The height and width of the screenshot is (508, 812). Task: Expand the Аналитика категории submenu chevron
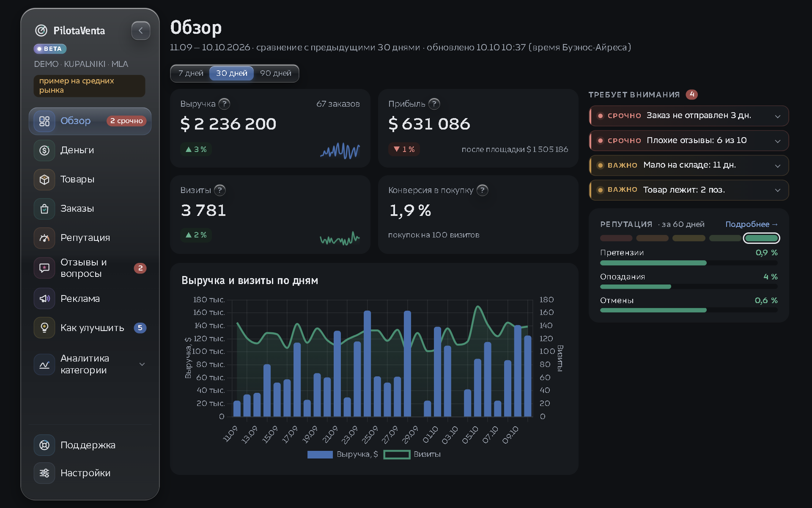click(x=142, y=364)
